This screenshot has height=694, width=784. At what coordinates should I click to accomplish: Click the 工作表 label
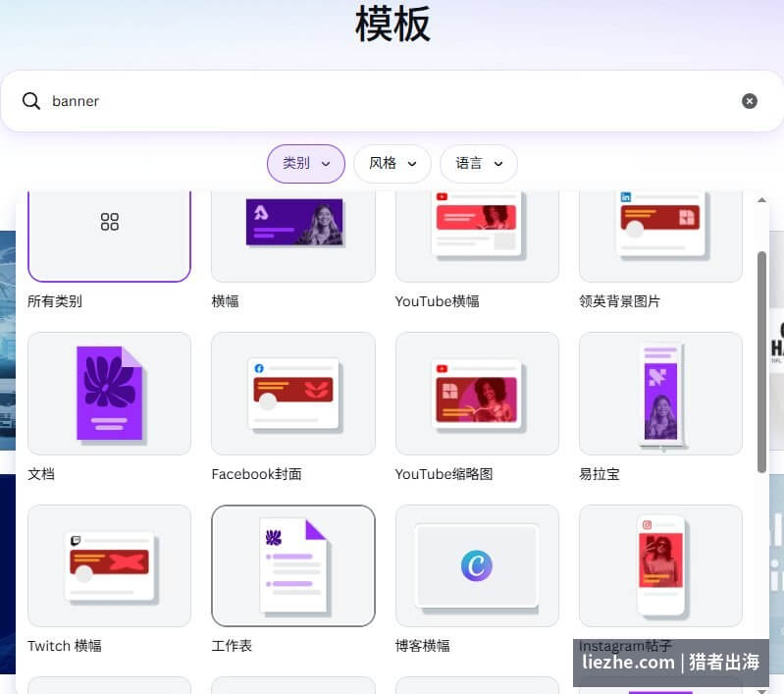pyautogui.click(x=232, y=646)
